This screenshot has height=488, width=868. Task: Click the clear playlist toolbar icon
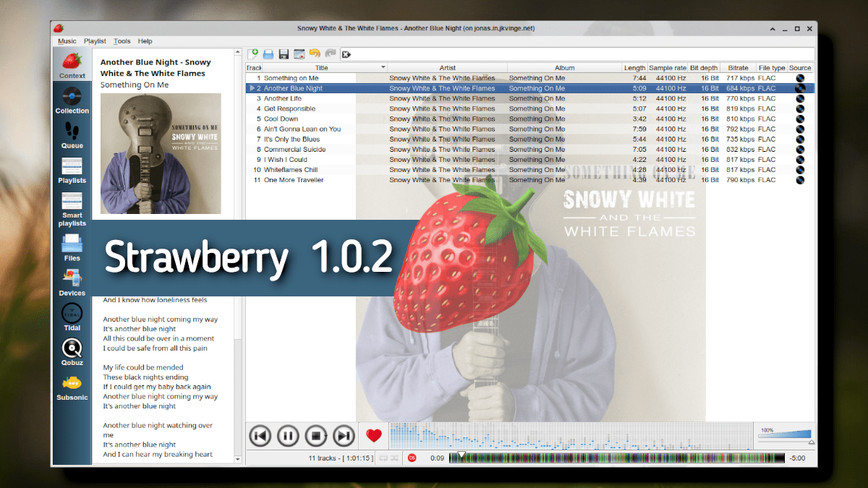[299, 53]
